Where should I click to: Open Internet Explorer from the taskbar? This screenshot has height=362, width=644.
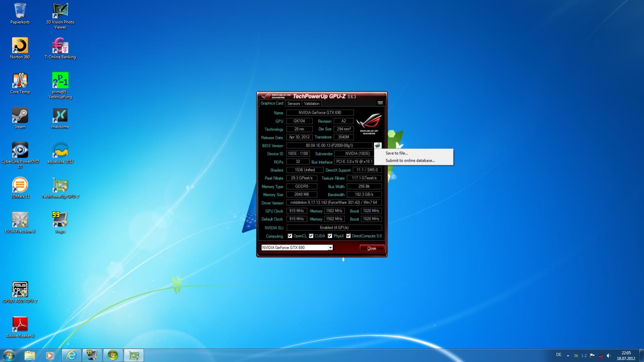(71, 355)
